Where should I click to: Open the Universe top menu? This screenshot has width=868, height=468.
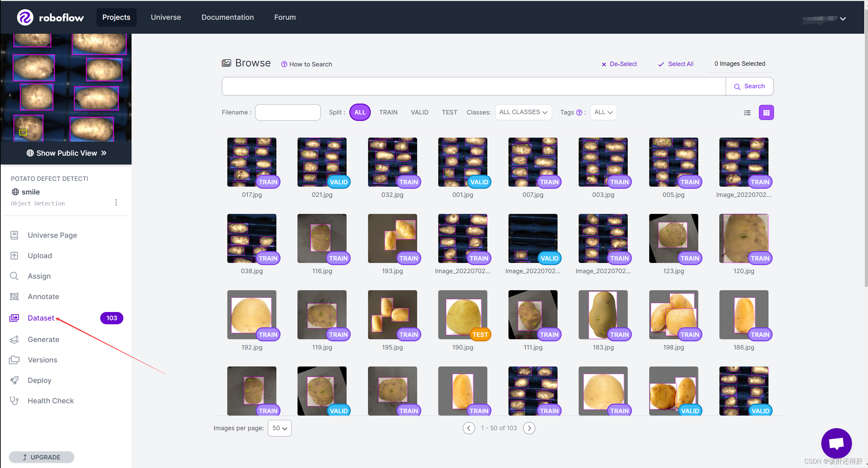(x=166, y=17)
